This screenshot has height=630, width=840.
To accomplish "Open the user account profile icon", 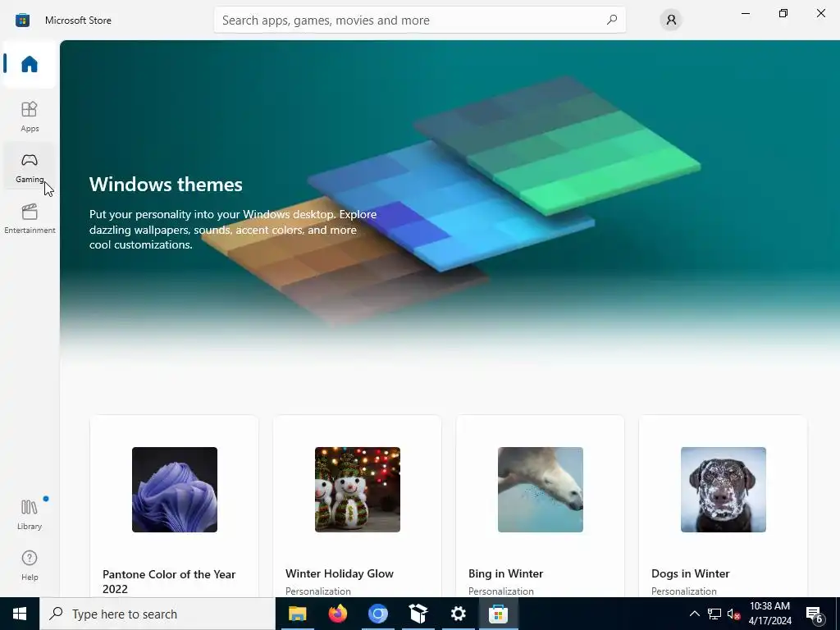I will click(x=671, y=20).
